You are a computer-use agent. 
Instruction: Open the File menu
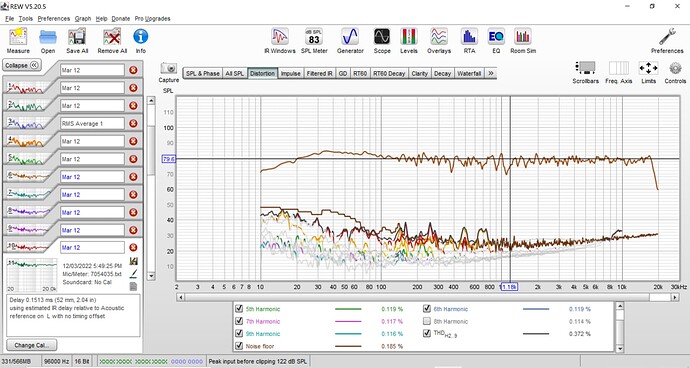(9, 18)
